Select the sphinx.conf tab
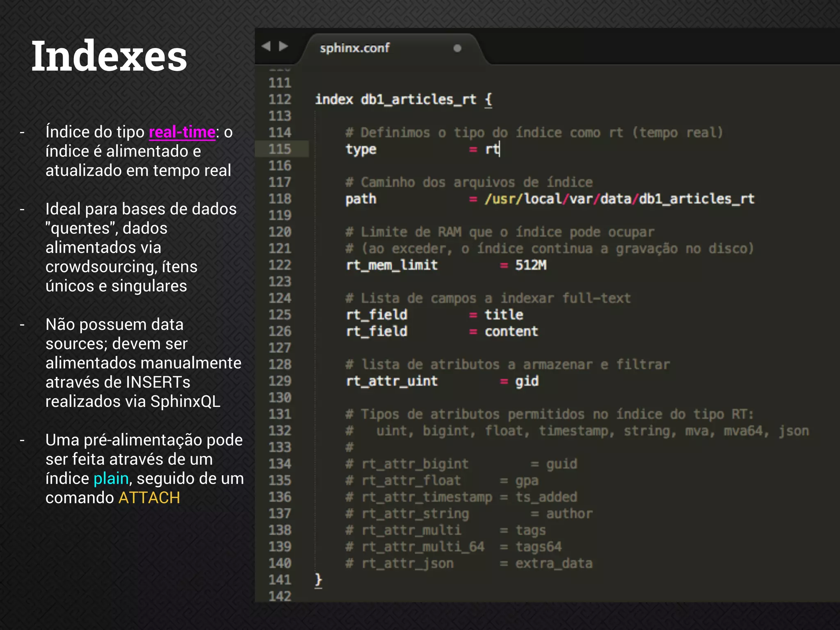This screenshot has width=840, height=630. [355, 48]
